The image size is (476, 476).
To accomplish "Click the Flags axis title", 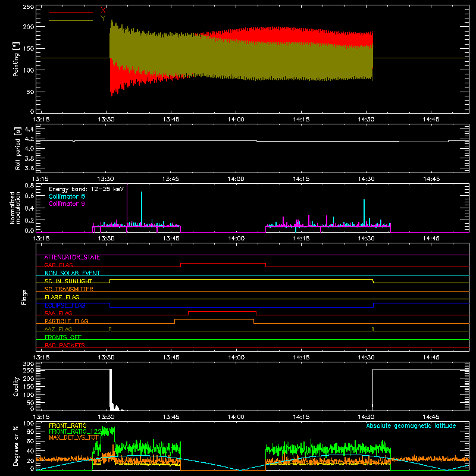I will tap(24, 297).
